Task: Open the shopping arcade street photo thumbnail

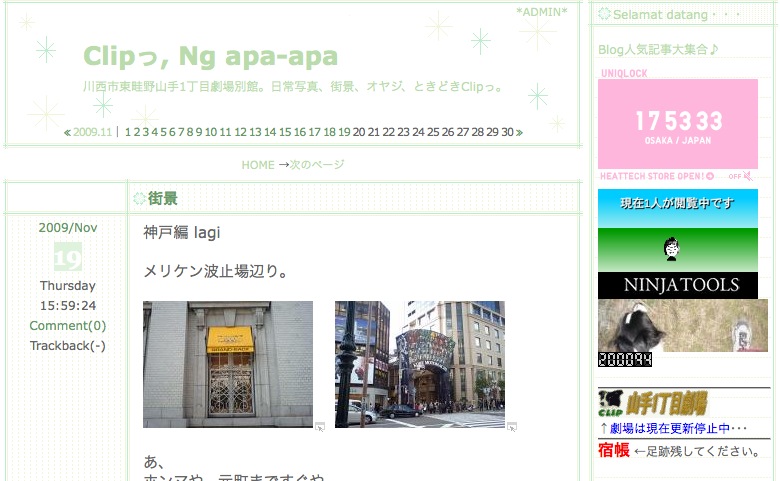Action: (420, 364)
